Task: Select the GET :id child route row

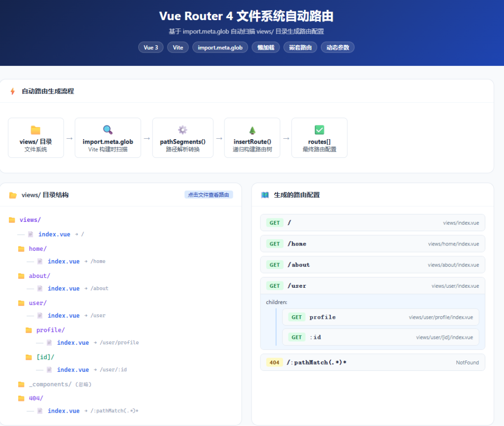Action: [380, 337]
